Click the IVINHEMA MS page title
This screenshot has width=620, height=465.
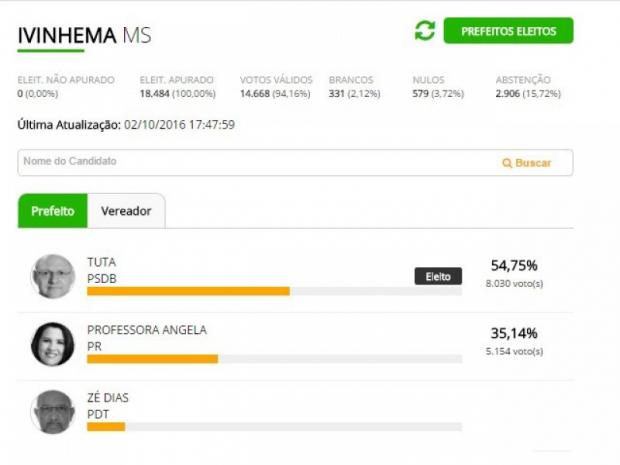point(85,35)
